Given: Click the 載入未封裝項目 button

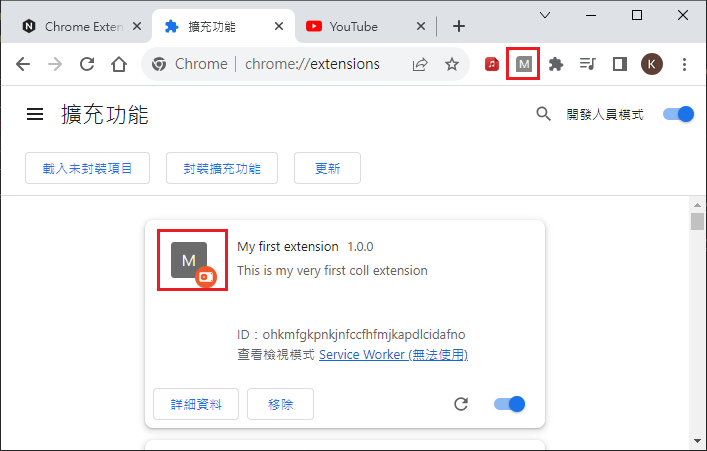Looking at the screenshot, I should 88,168.
